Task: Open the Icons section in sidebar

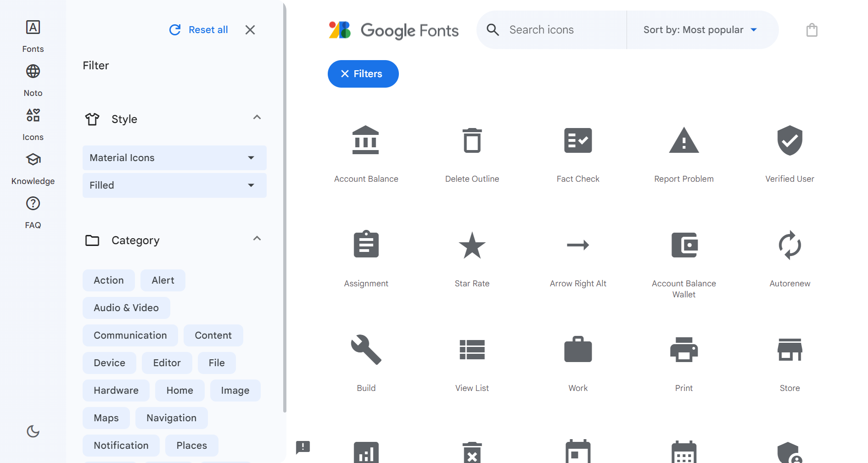Action: coord(33,125)
